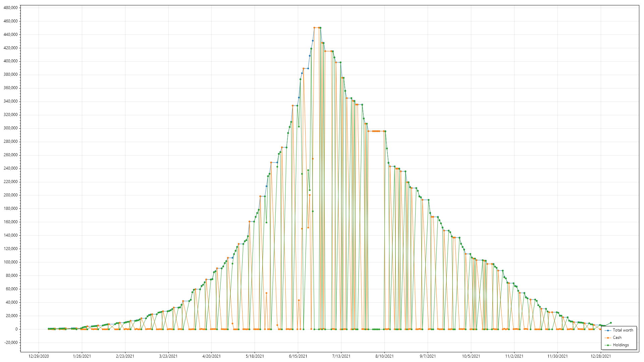The width and height of the screenshot is (644, 362).
Task: Click the -20,000 y-axis label
Action: click(10, 343)
